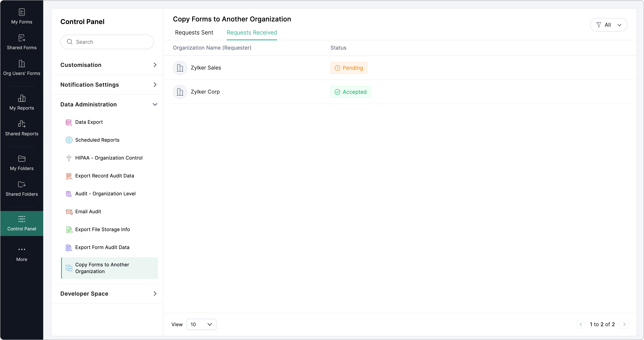Click the Control Panel search field

pyautogui.click(x=107, y=42)
